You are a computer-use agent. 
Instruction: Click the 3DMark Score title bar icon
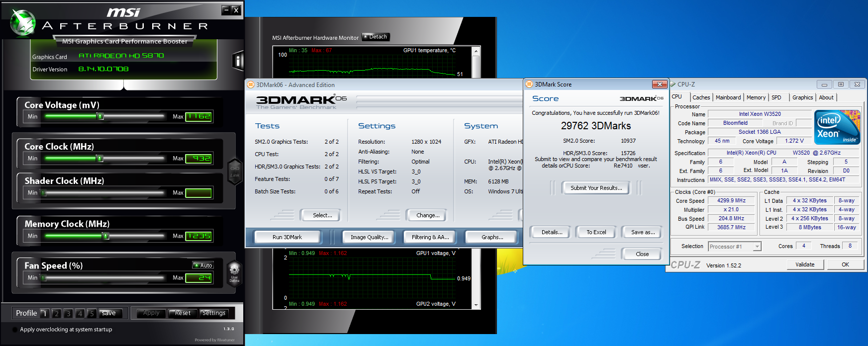(x=530, y=84)
